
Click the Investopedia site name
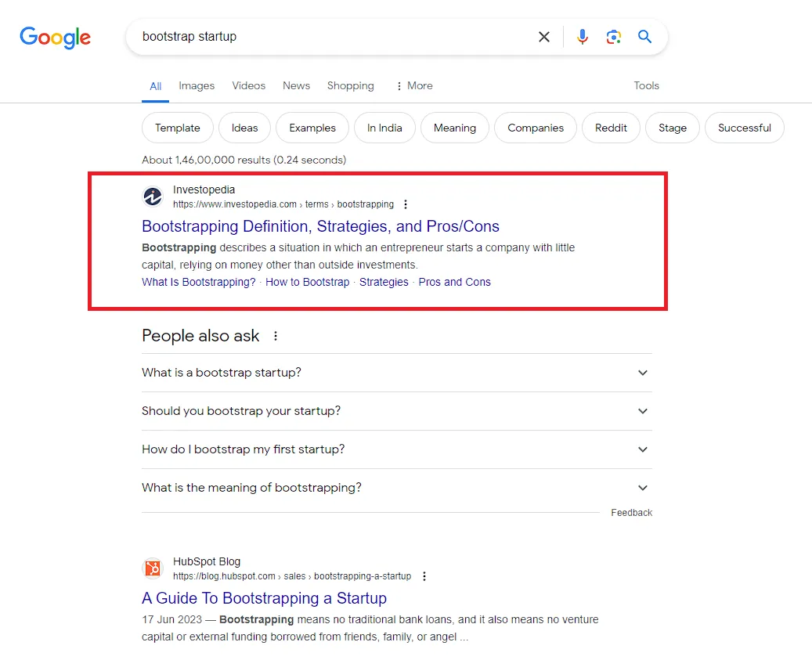(204, 190)
